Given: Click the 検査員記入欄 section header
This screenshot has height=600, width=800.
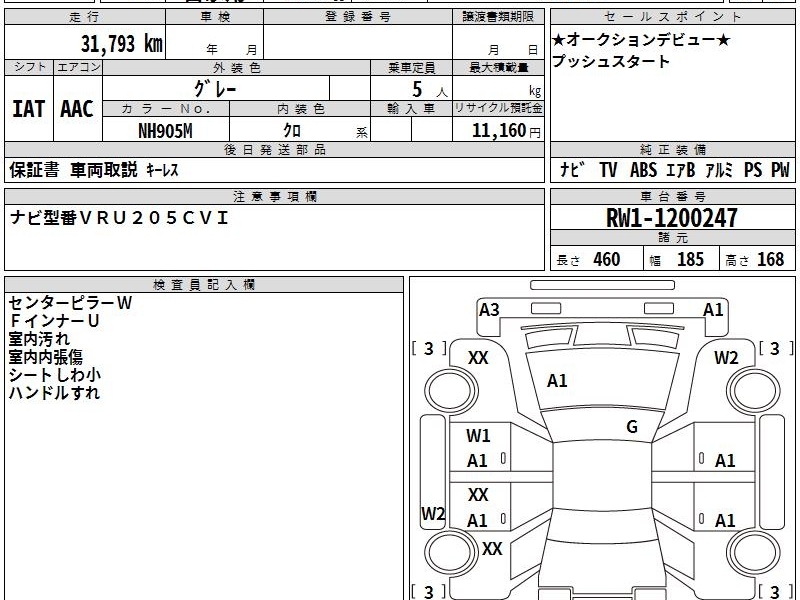Looking at the screenshot, I should coord(204,285).
